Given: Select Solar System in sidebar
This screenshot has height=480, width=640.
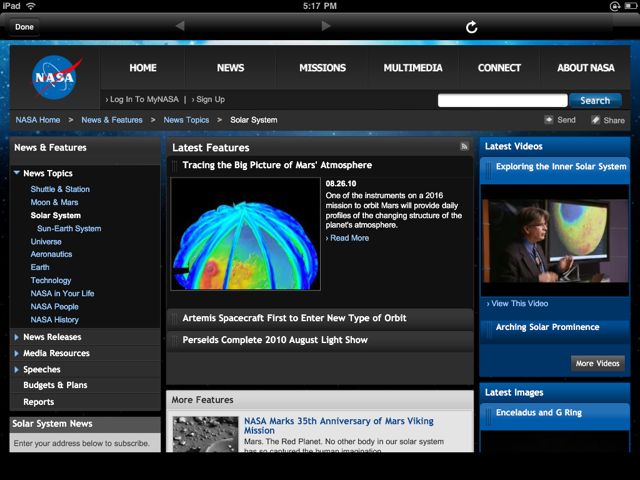Looking at the screenshot, I should point(56,216).
